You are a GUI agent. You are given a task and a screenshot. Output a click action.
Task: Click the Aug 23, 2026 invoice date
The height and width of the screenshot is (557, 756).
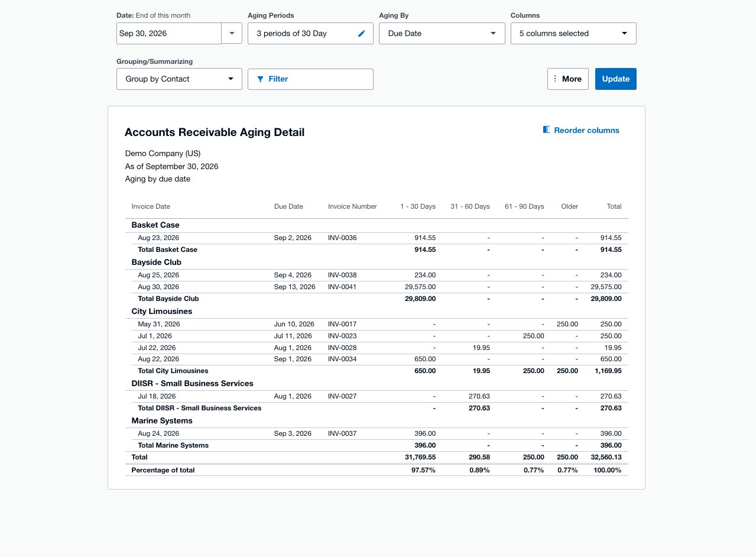coord(158,238)
